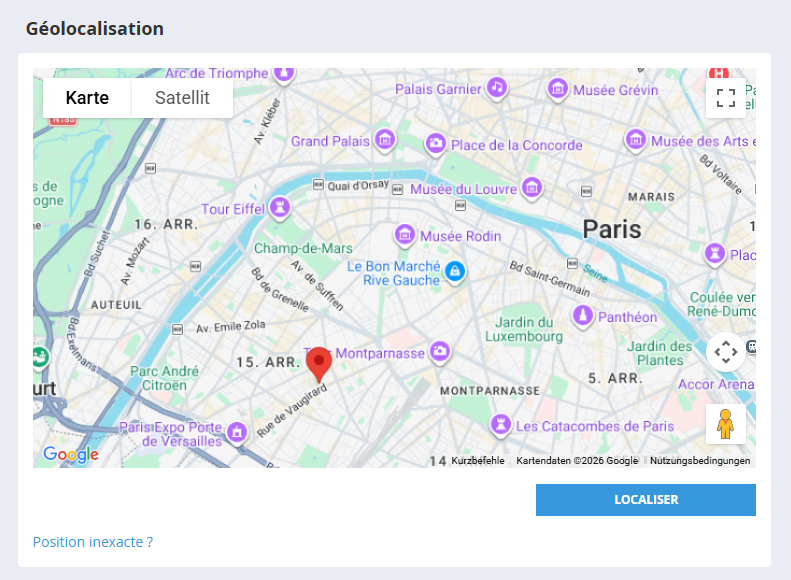Click Place de la Concorde camera icon
This screenshot has width=791, height=580.
436,145
